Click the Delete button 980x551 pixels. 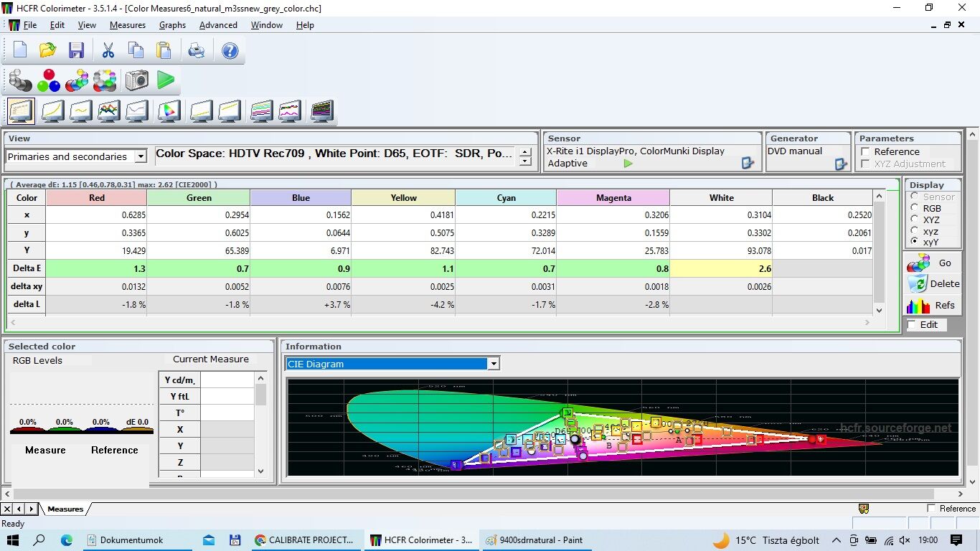pyautogui.click(x=932, y=284)
